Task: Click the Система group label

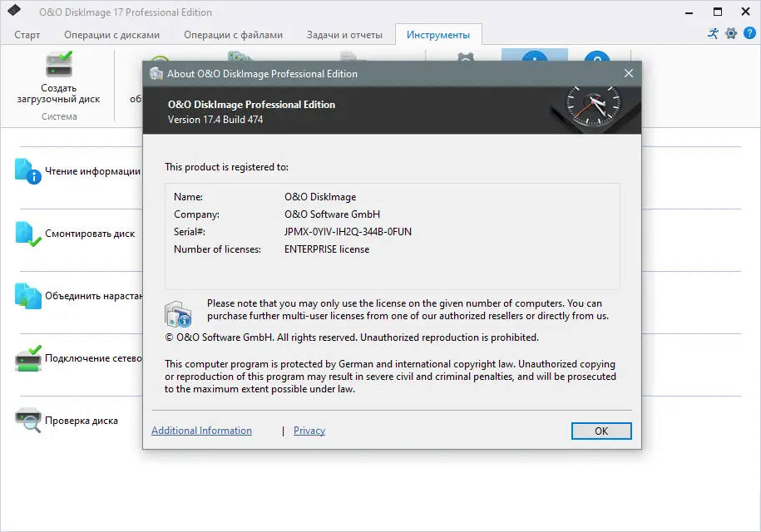Action: 59,116
